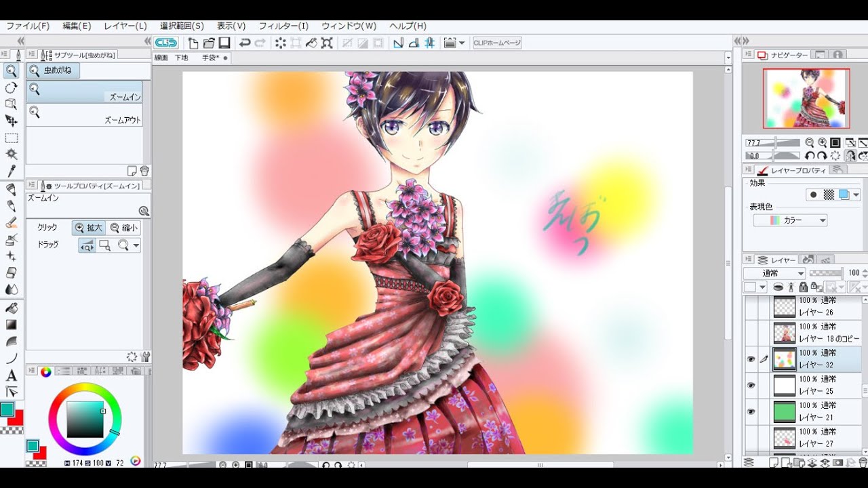
Task: Click the 虫めがね sub tool group button
Action: click(54, 70)
